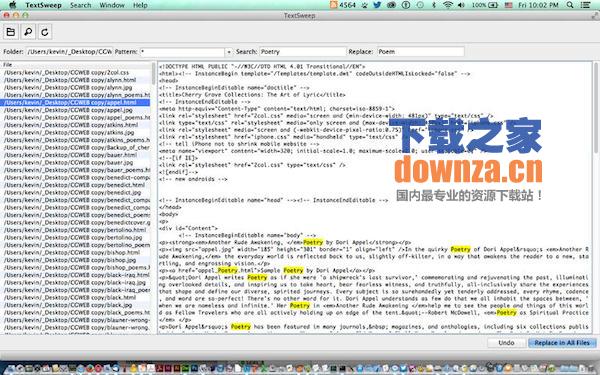Select file black_poems in list
Image resolution: width=600 pixels, height=375 pixels.
[75, 312]
